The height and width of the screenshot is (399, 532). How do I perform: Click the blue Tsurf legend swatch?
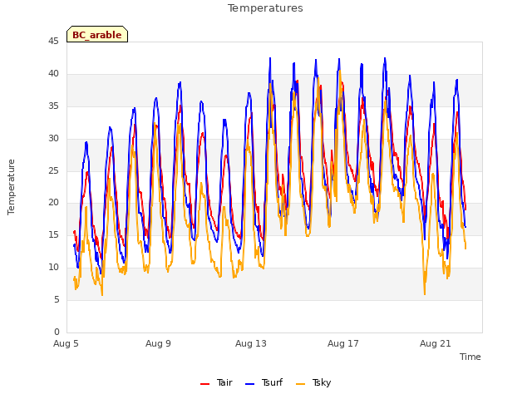tap(249, 384)
